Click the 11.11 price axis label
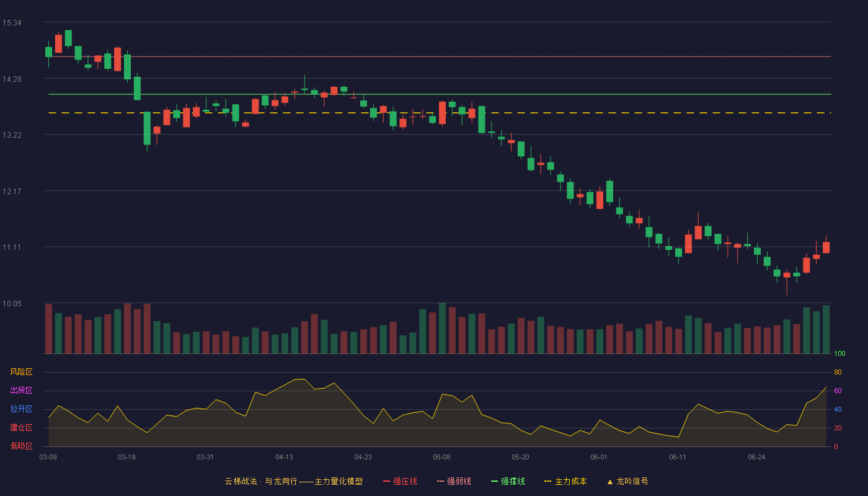 click(x=12, y=247)
